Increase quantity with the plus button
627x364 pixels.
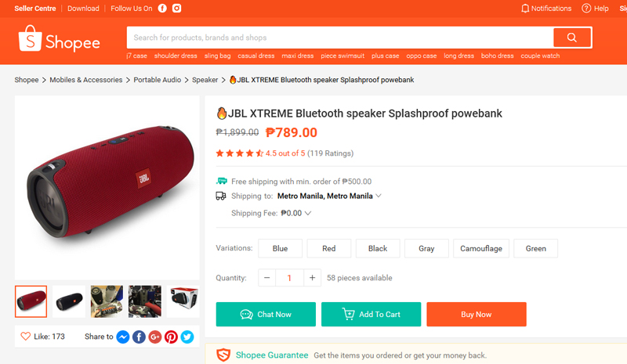tap(312, 278)
